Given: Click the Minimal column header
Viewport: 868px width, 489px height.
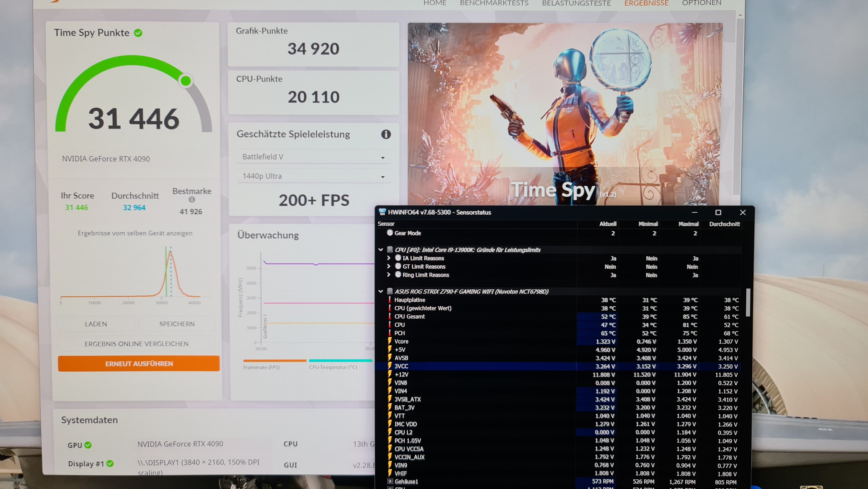Looking at the screenshot, I should click(x=648, y=224).
